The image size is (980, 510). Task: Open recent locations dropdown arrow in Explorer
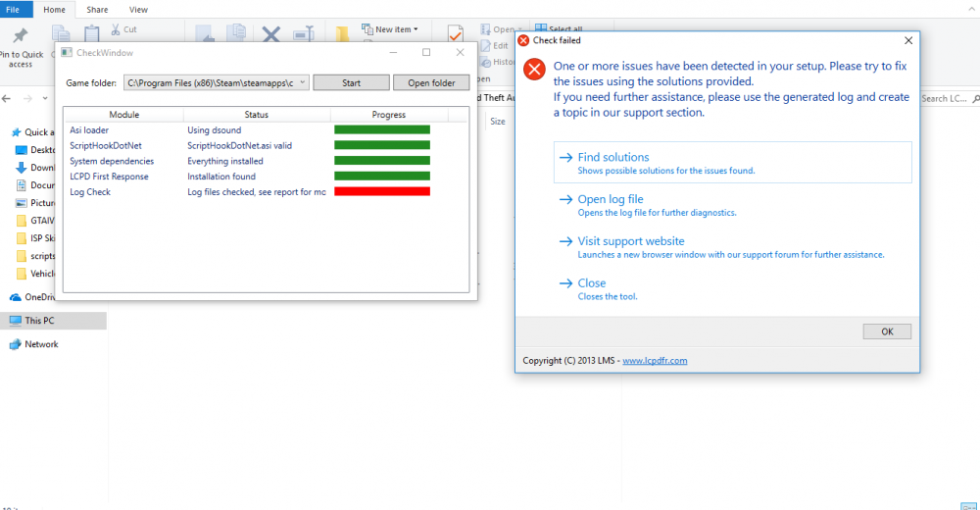(45, 98)
